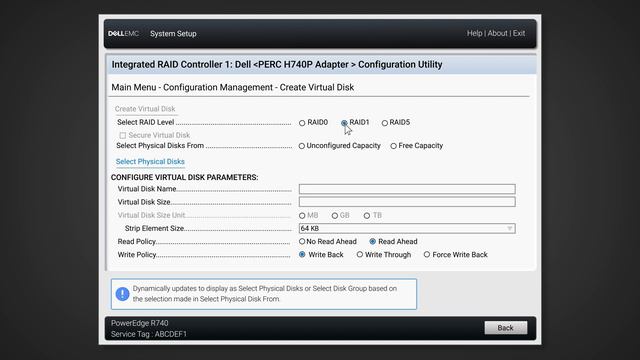Click the 'Service Tag : ABCDEF1' text
640x360 pixels.
click(149, 334)
